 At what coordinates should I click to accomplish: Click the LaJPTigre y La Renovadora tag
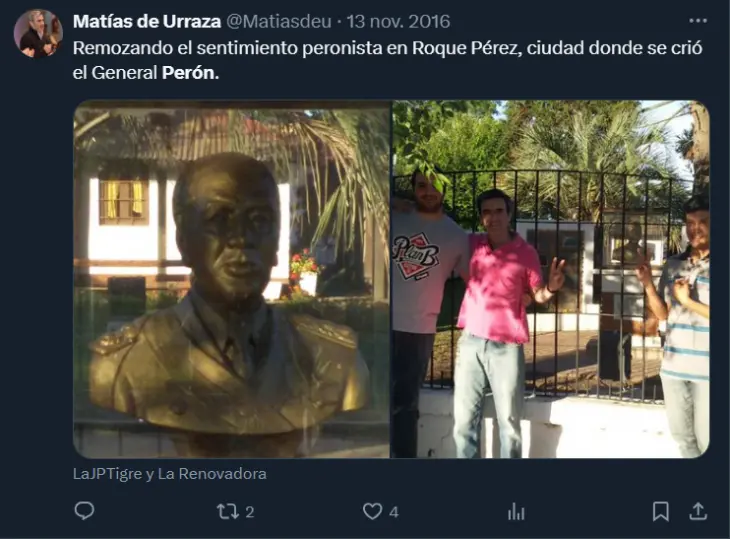[169, 474]
